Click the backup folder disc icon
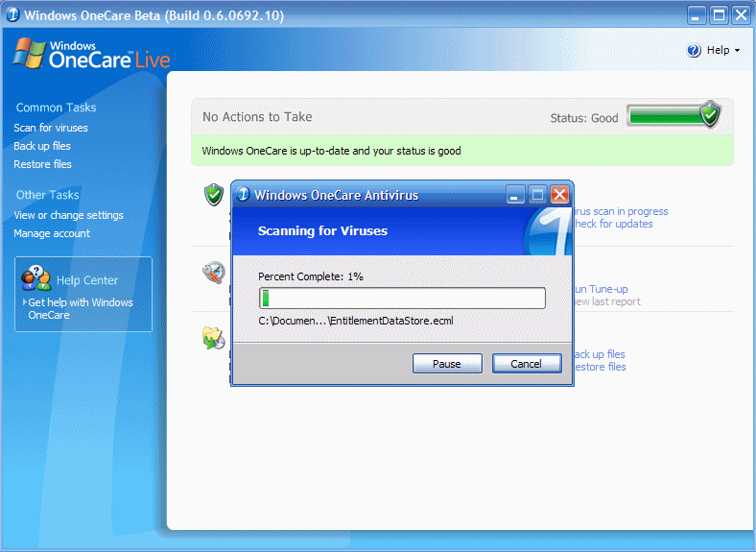The height and width of the screenshot is (552, 756). point(214,338)
